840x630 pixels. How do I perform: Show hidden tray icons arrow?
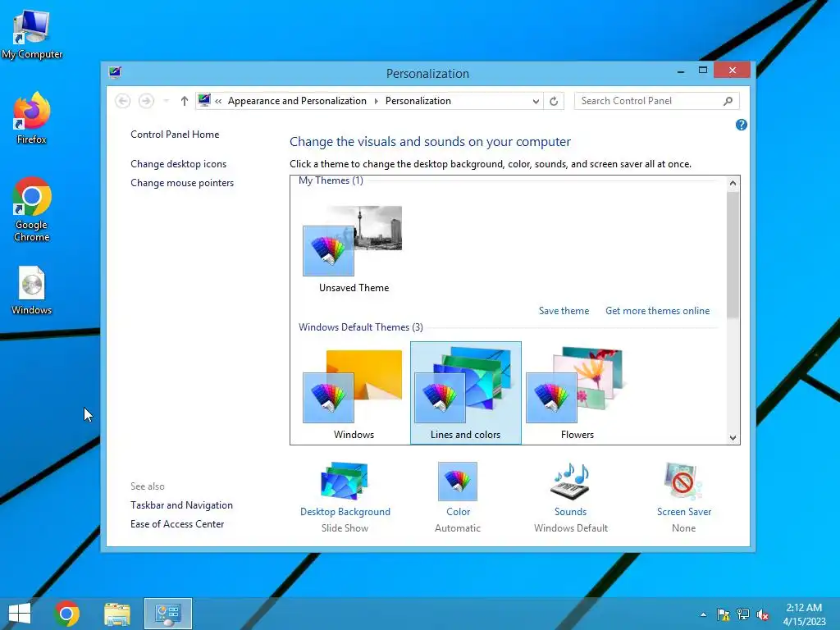pyautogui.click(x=703, y=614)
